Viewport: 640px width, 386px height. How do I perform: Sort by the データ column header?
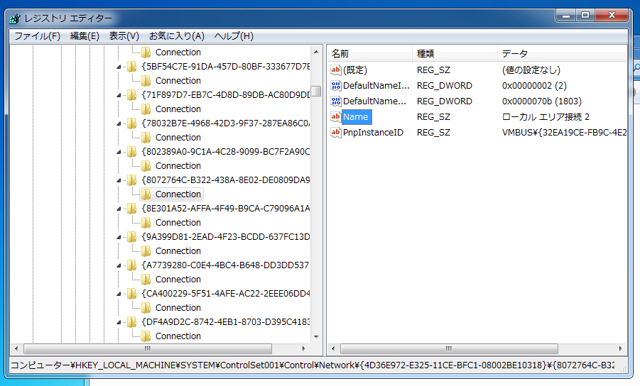(562, 53)
